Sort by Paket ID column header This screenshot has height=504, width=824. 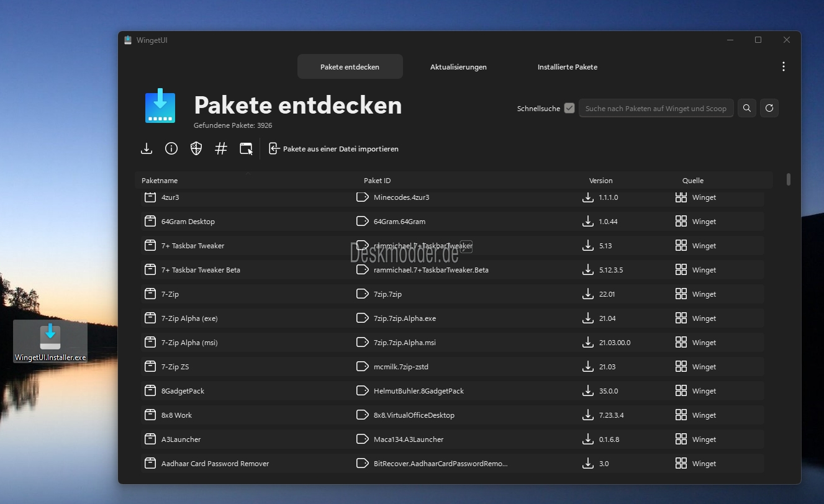click(378, 181)
